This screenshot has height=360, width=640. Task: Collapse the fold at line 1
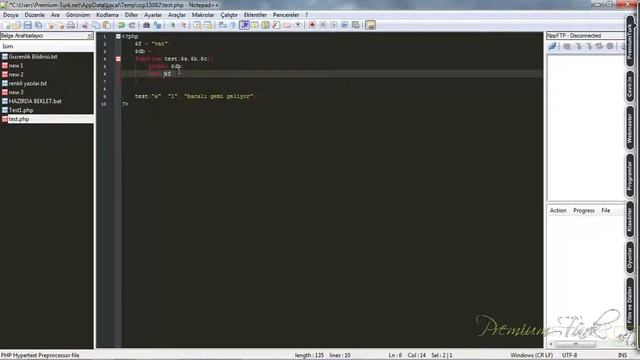click(118, 36)
